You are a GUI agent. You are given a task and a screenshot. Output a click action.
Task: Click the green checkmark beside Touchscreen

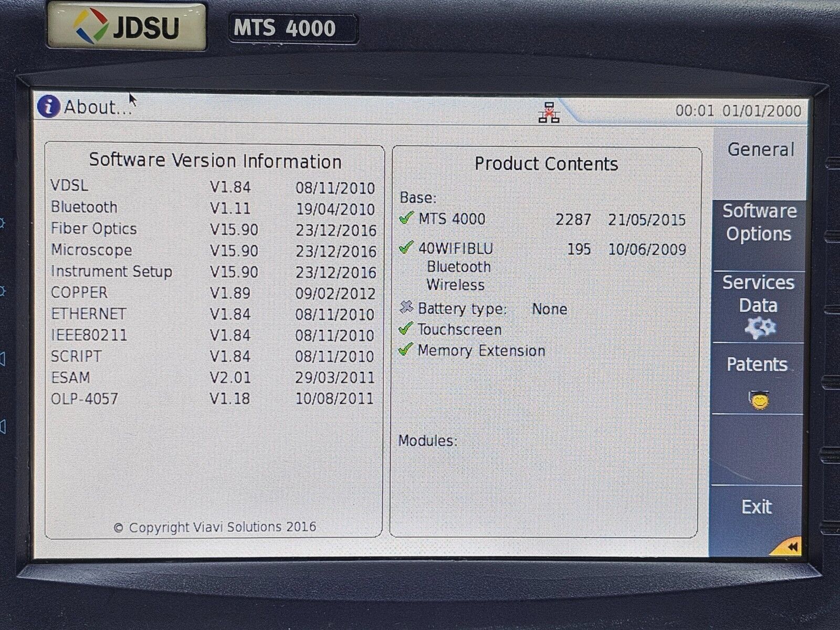pos(406,329)
